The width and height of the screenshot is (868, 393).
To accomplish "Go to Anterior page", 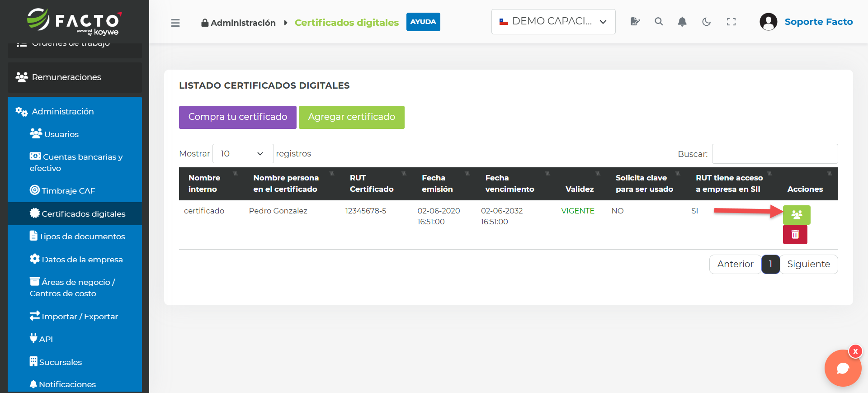I will (x=735, y=264).
